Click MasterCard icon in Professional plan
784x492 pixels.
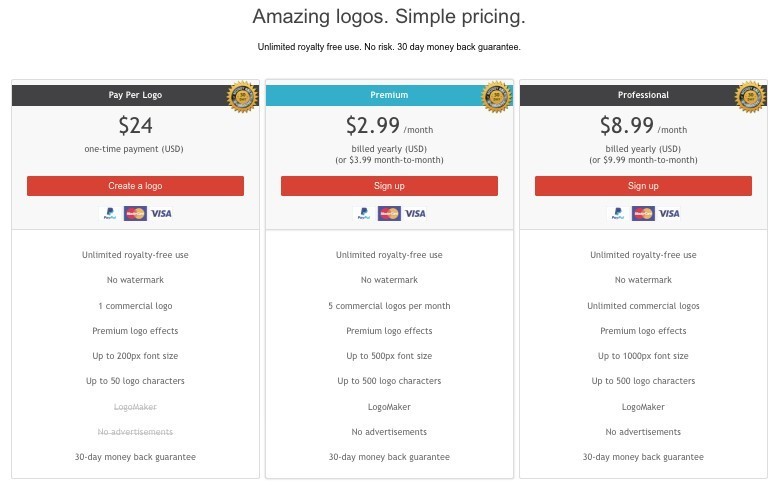(x=644, y=214)
